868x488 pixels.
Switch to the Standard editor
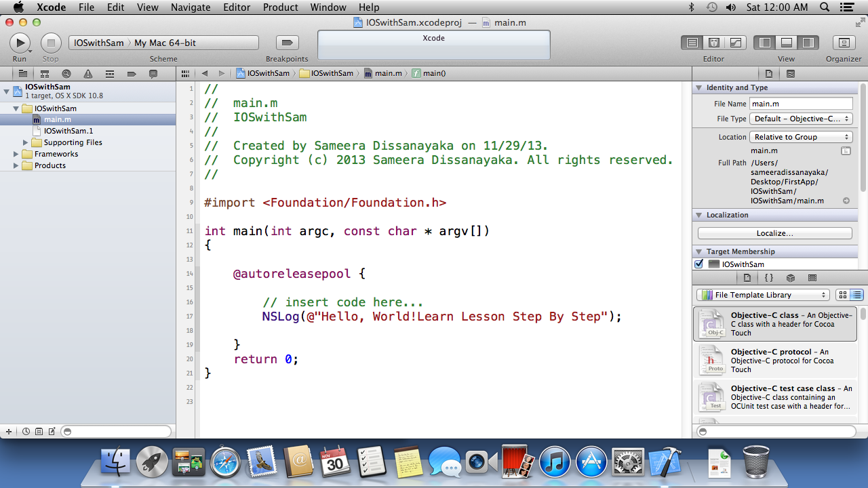[x=692, y=43]
